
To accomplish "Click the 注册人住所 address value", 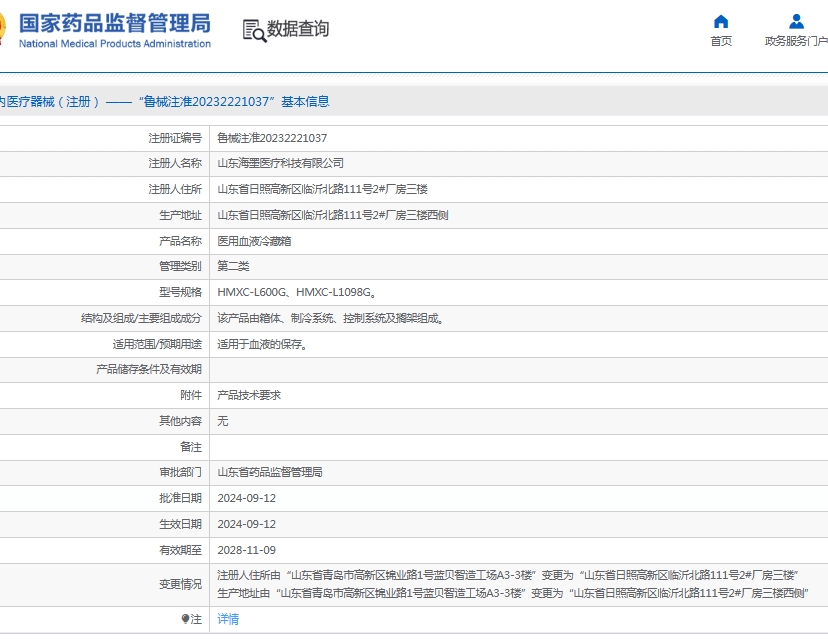I will [x=322, y=189].
